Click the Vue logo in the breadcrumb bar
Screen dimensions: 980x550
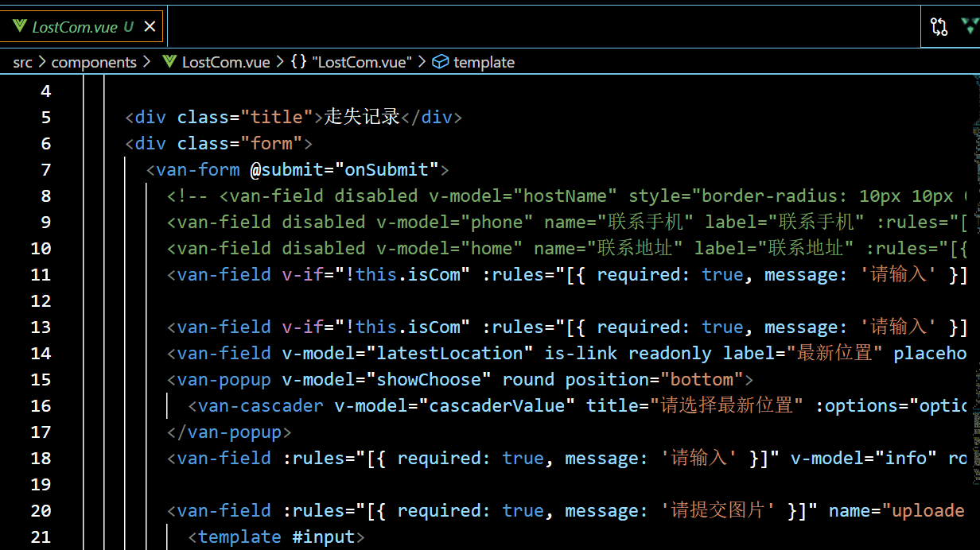169,62
